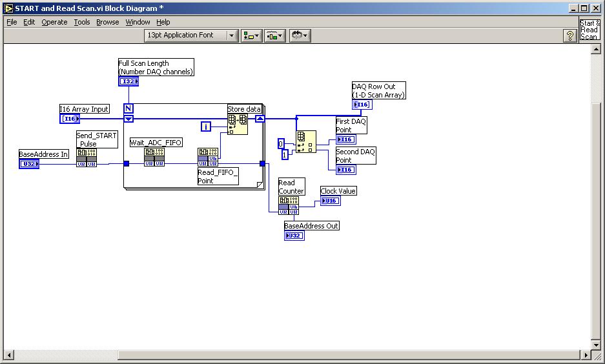Open the Distribute Objects dropdown
This screenshot has width=605, height=364.
[275, 35]
